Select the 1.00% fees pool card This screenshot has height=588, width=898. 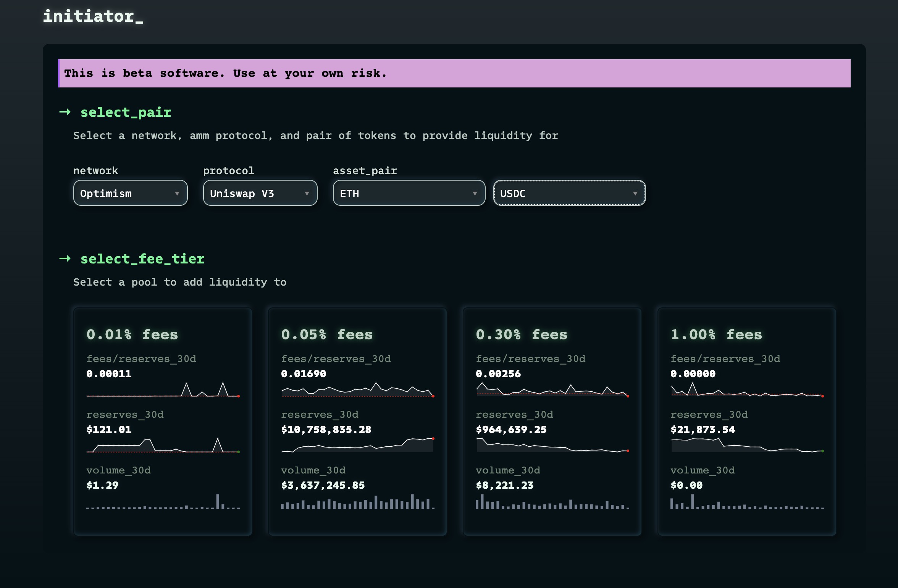pos(747,422)
